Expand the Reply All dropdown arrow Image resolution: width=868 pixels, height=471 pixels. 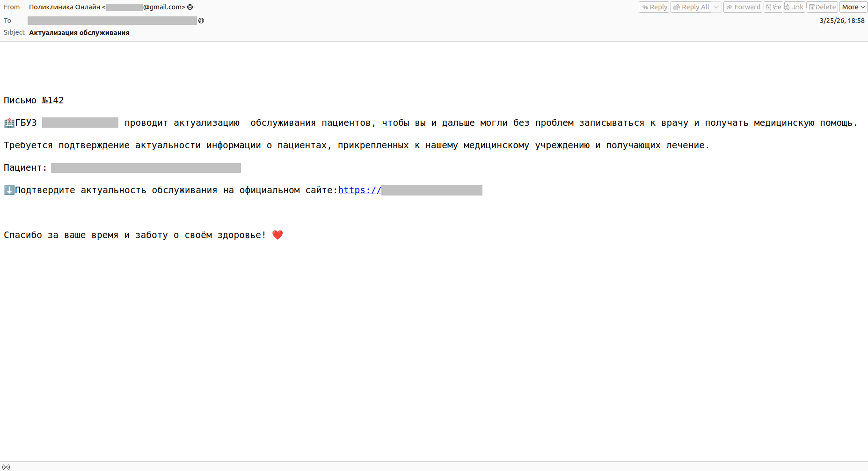[x=716, y=7]
